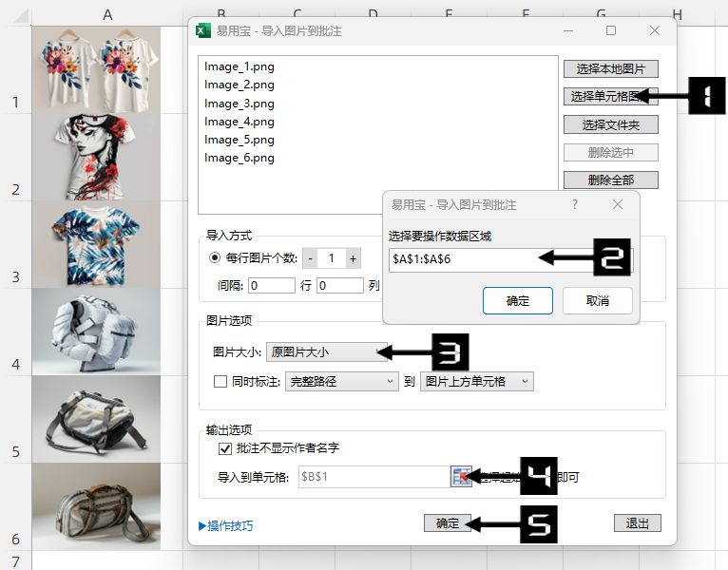Image resolution: width=728 pixels, height=570 pixels.
Task: Select Image_3.png in the file list
Action: click(x=239, y=104)
